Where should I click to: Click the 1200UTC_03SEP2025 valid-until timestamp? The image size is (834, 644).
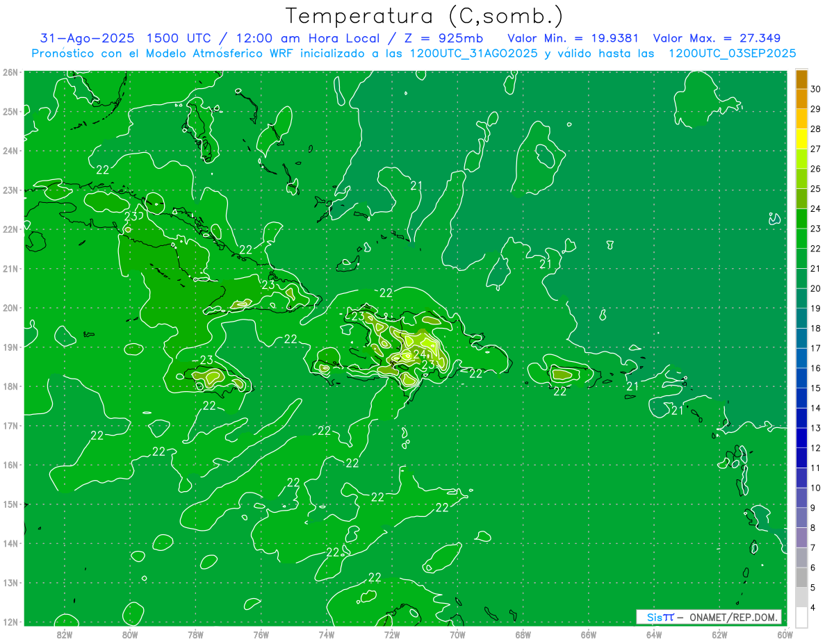732,53
